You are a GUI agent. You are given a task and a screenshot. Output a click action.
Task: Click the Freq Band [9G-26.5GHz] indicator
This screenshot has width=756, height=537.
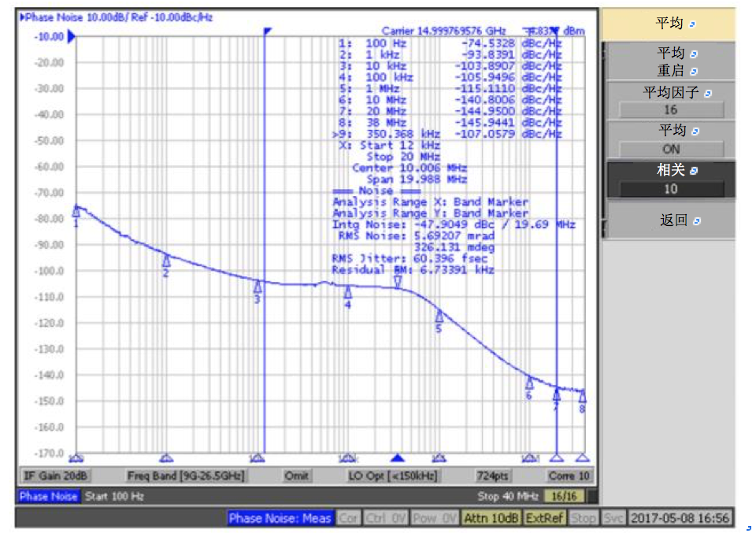pos(186,476)
